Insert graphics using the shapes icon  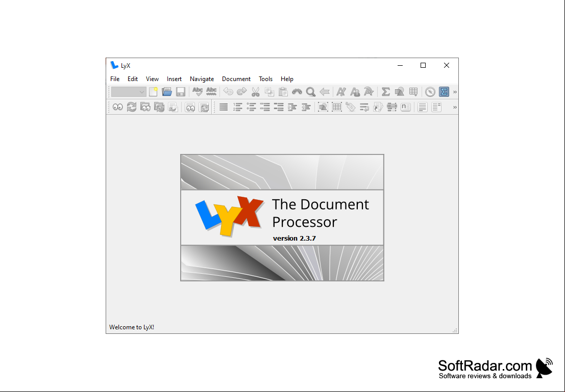pos(400,92)
